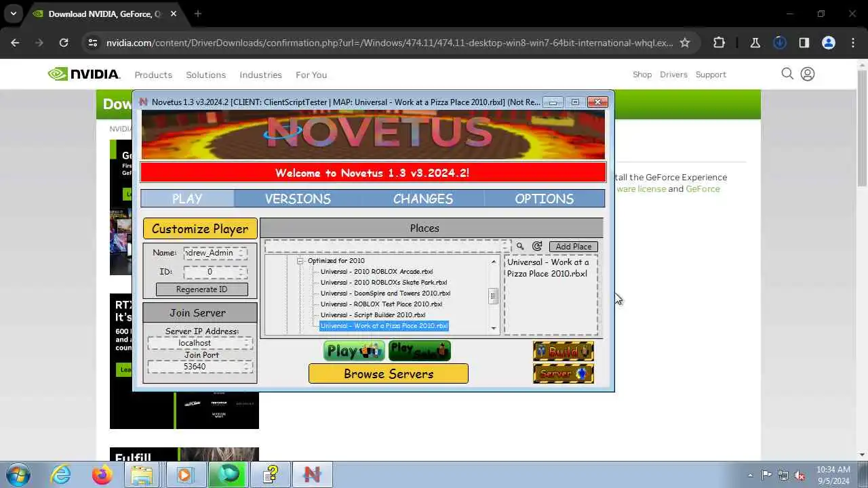
Task: Click the player Name input field
Action: coord(215,253)
